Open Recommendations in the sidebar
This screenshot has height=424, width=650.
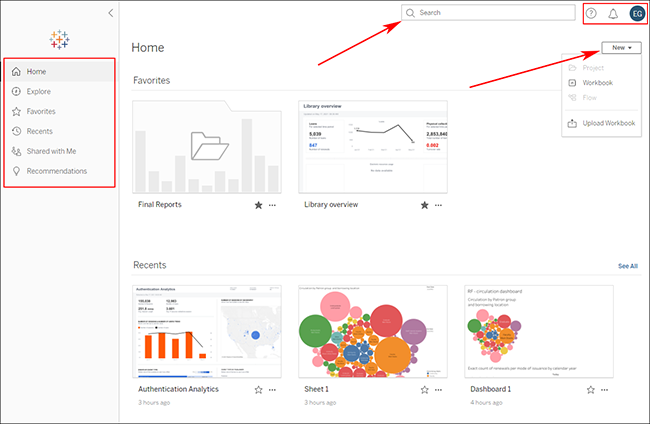(60, 171)
